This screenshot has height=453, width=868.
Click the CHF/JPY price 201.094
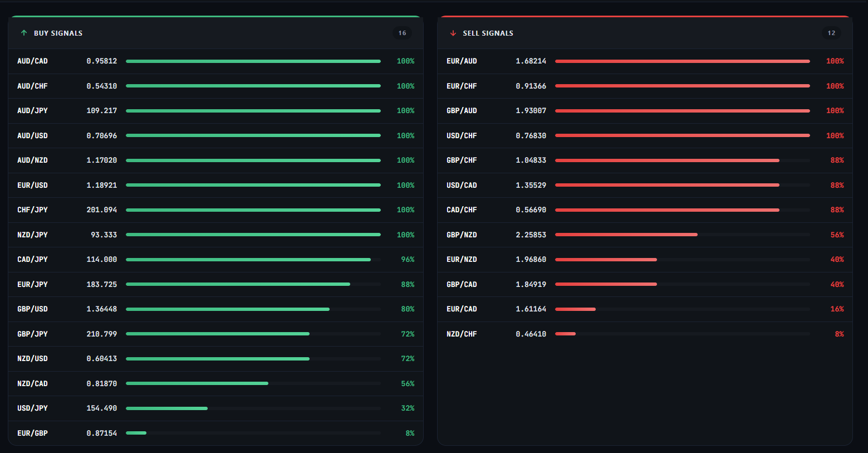[x=101, y=210]
